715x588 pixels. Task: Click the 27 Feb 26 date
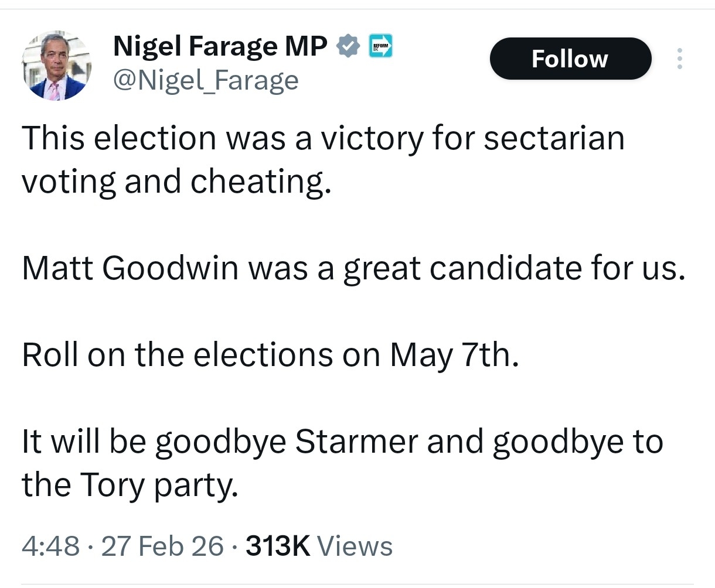pyautogui.click(x=162, y=546)
